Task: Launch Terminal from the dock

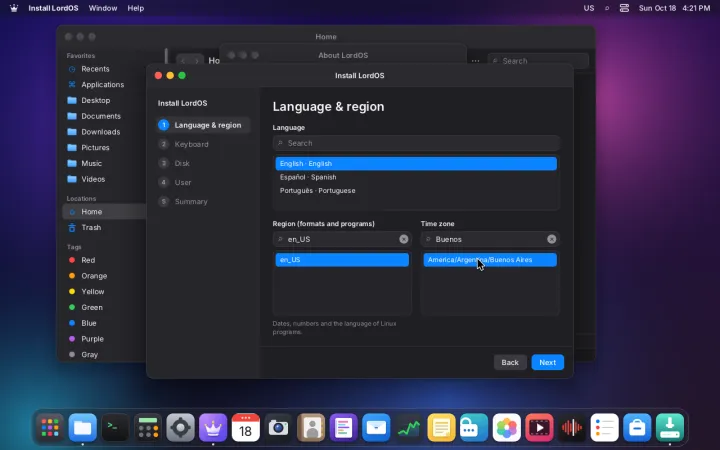Action: [x=115, y=428]
